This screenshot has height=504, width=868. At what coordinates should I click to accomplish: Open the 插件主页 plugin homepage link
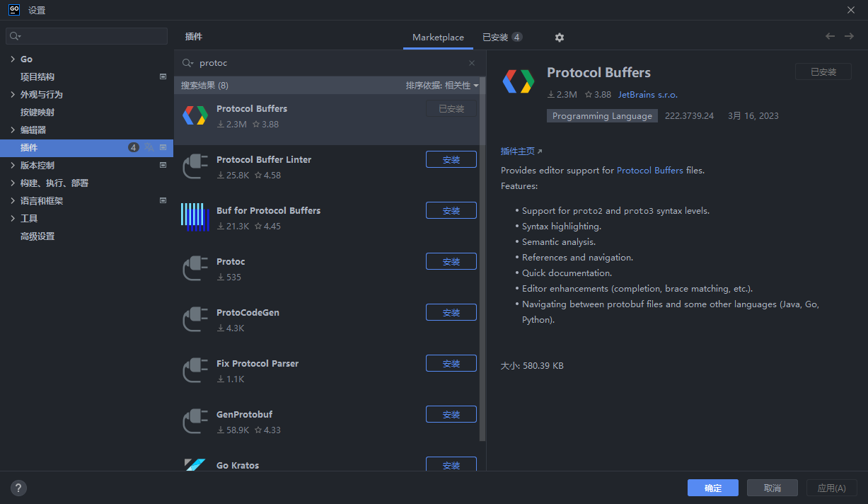[x=518, y=151]
